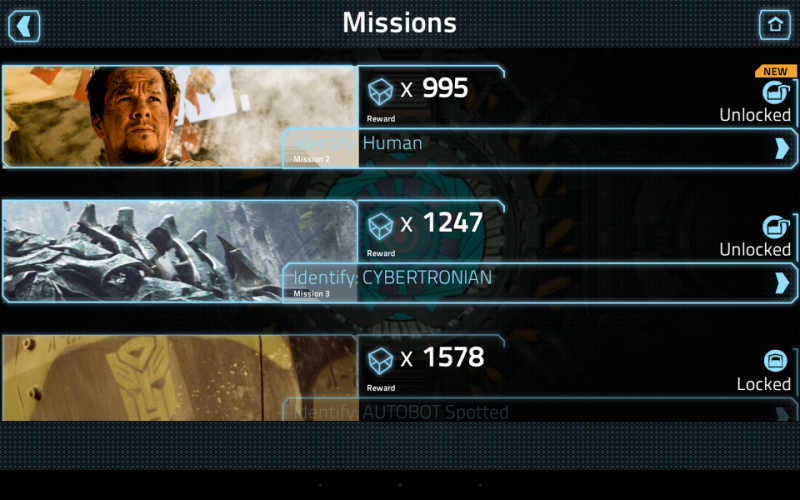
Task: Click the NEW badge on Mission 2
Action: point(776,71)
